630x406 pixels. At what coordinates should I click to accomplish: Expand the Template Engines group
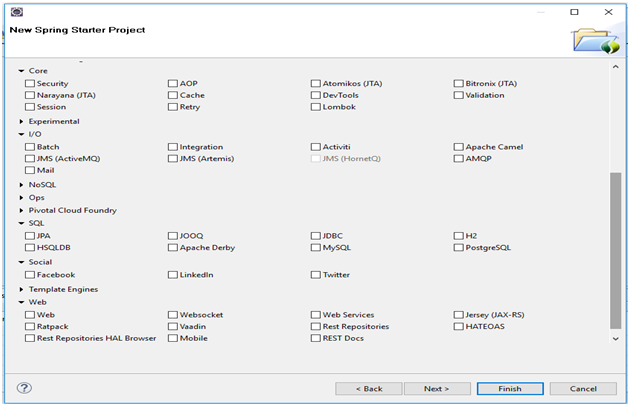pos(22,289)
